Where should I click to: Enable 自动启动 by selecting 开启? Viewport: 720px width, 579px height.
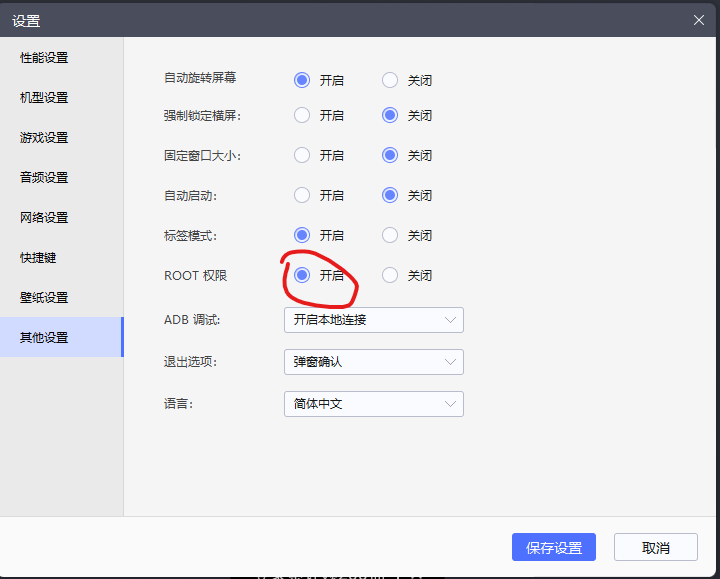point(302,196)
